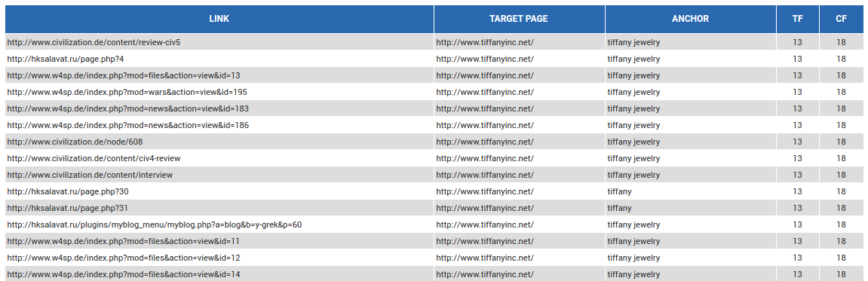Open hksalavat.ru myblog.php link

(x=155, y=224)
